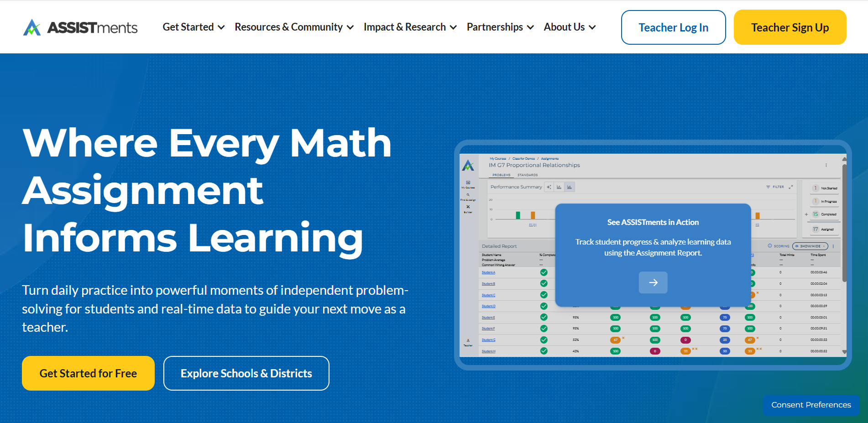Open Detailed Report three-dot menu
868x423 pixels.
click(833, 246)
